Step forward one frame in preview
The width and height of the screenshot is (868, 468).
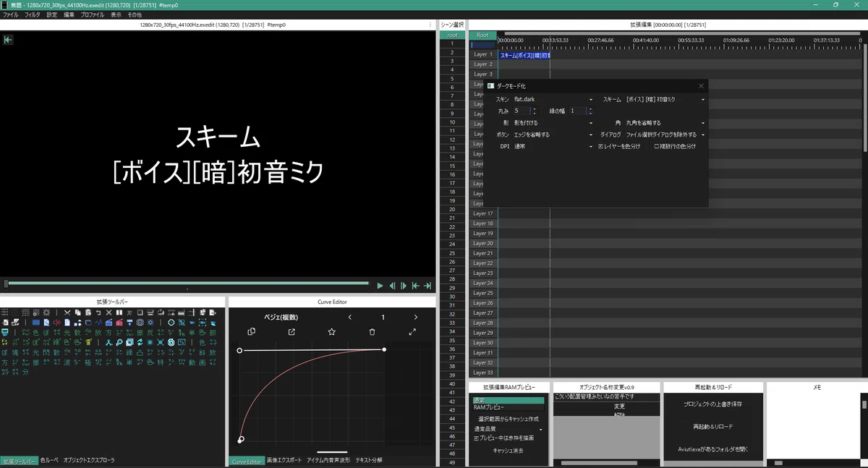[404, 286]
